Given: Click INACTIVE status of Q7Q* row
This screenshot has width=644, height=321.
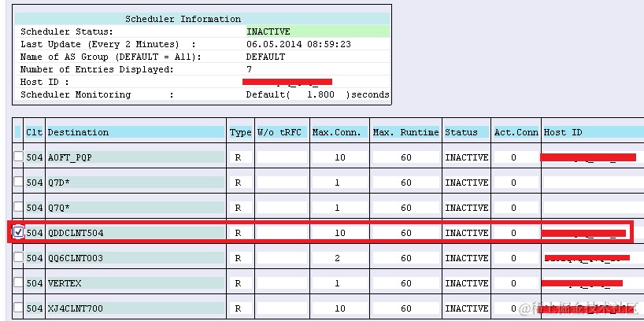Looking at the screenshot, I should [467, 208].
